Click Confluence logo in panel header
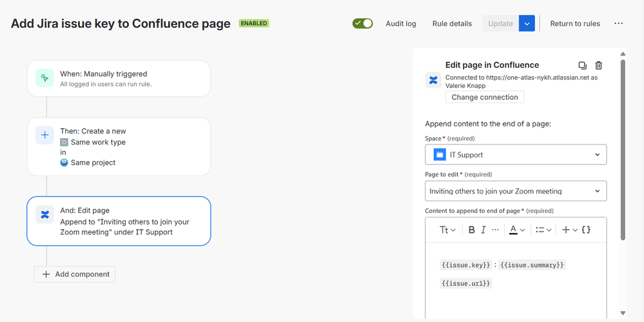This screenshot has height=322, width=644. click(433, 80)
